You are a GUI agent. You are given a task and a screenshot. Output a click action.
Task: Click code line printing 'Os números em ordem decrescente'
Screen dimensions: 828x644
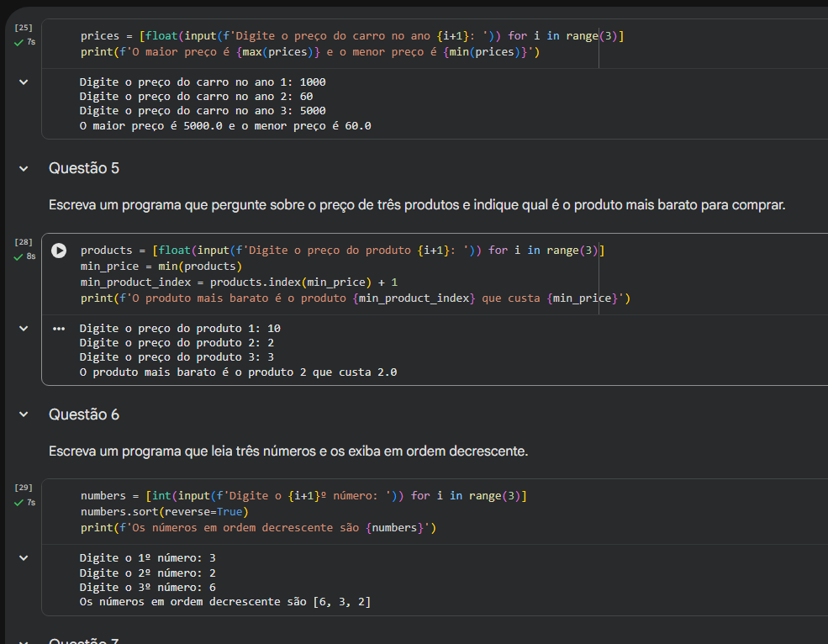pos(258,527)
